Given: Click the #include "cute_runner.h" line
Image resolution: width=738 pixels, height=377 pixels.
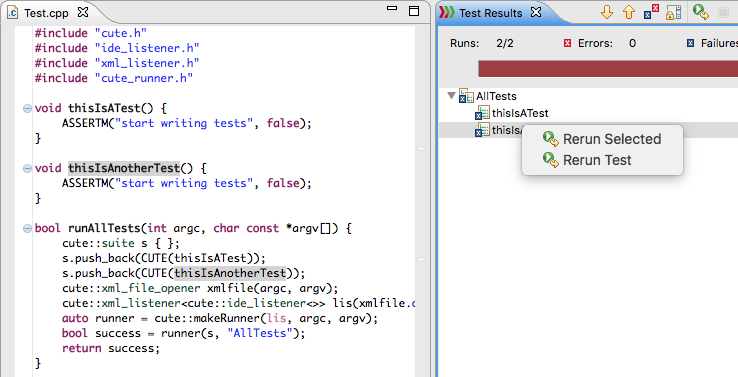Looking at the screenshot, I should [x=114, y=78].
